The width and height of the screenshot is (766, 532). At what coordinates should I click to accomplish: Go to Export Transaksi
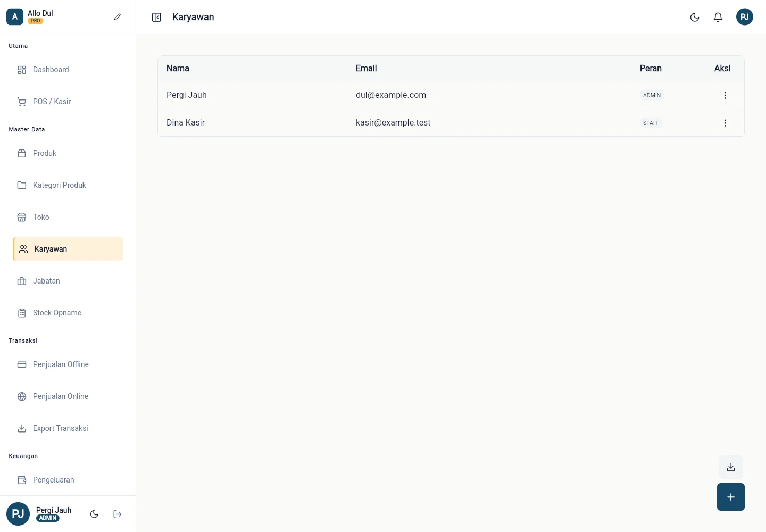coord(68,428)
